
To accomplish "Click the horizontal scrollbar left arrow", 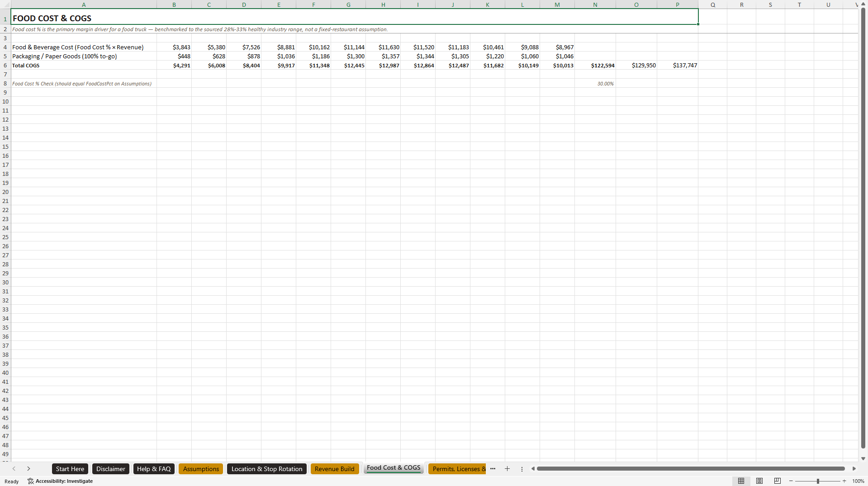I will coord(533,469).
